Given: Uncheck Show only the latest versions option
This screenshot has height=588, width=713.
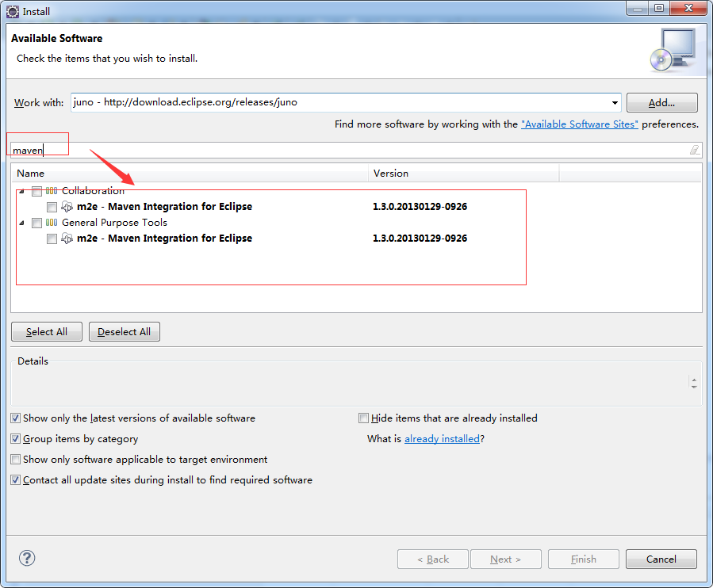Looking at the screenshot, I should [15, 418].
